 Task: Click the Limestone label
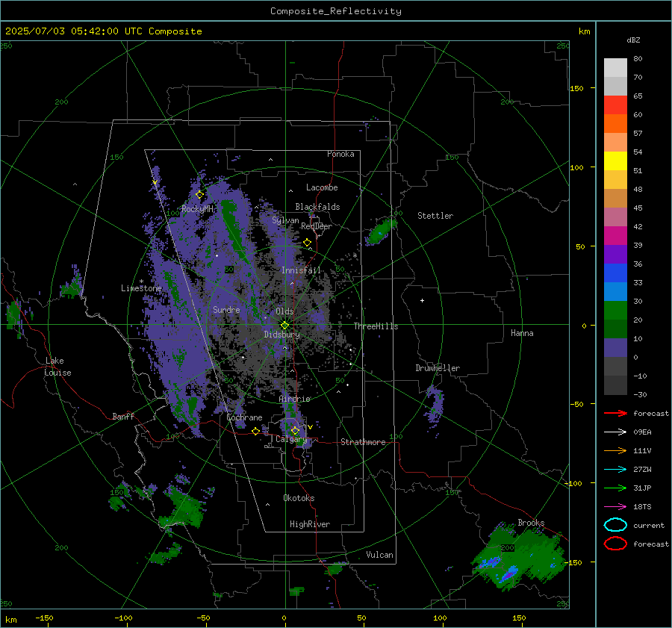pyautogui.click(x=141, y=288)
